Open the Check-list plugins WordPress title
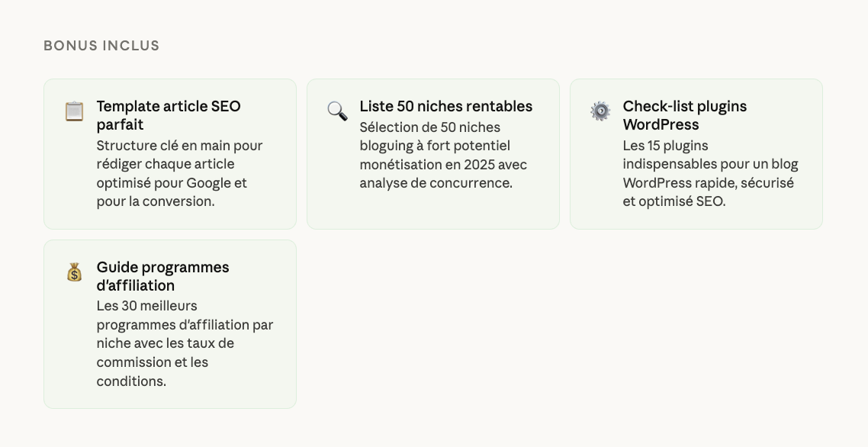 click(684, 115)
